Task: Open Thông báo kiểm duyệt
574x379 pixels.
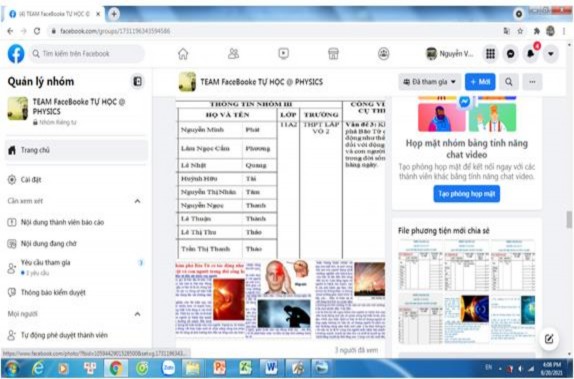Action: (77, 292)
